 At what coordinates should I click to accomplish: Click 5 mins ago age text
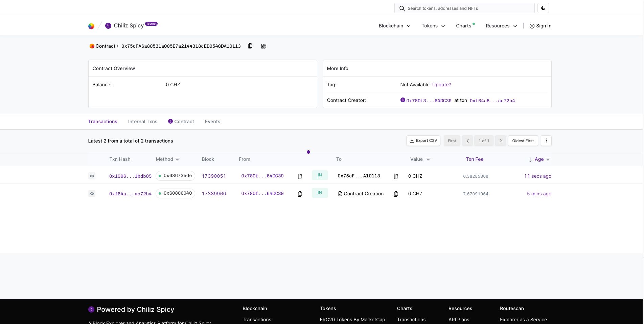point(539,194)
